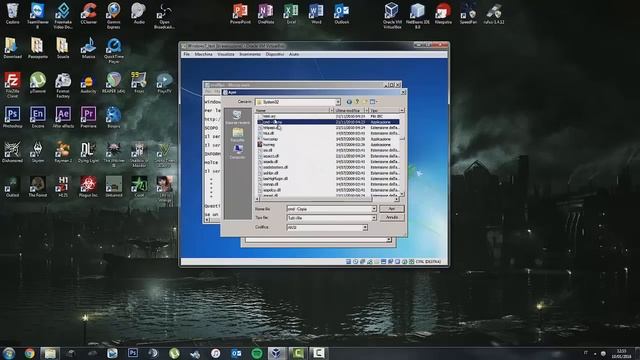Open the Recycle Bin (Cestino) icon

coord(12,14)
